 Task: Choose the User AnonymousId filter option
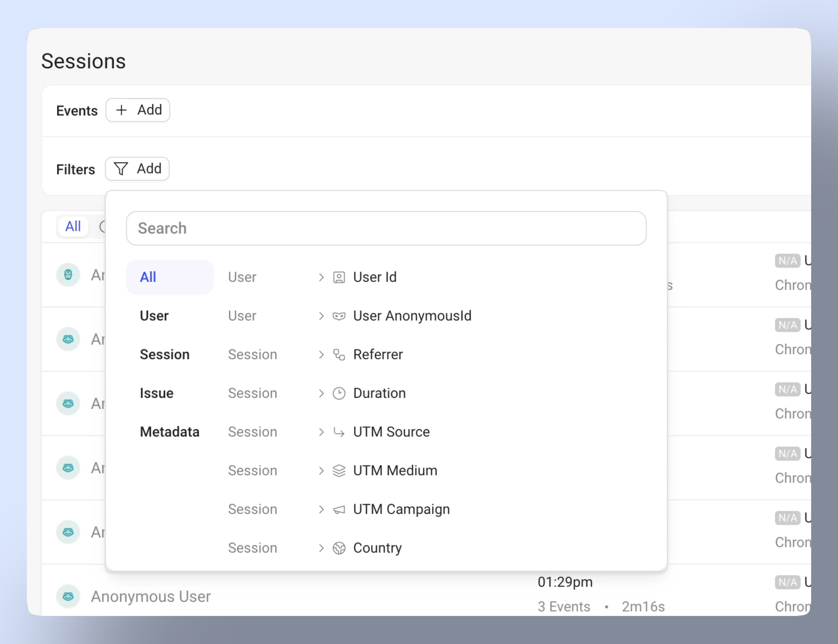412,316
